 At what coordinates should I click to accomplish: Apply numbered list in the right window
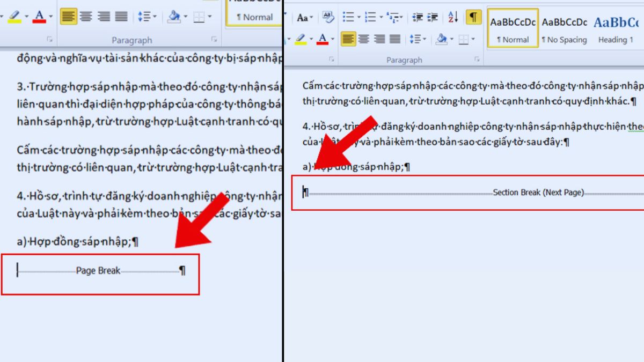(370, 17)
